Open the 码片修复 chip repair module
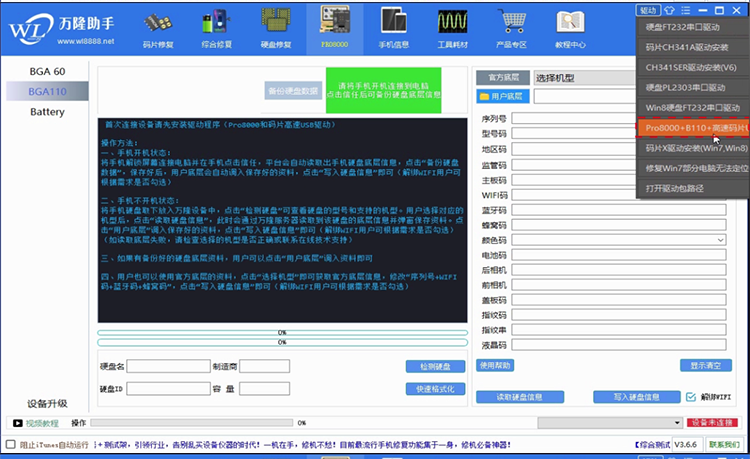Screen dimensions: 750x459 158,30
